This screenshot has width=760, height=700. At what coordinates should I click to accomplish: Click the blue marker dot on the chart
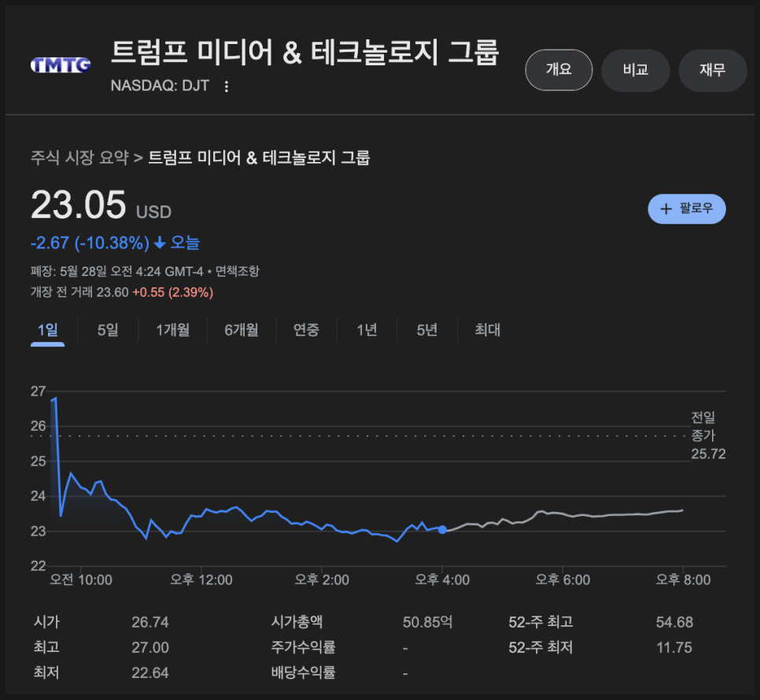point(442,529)
